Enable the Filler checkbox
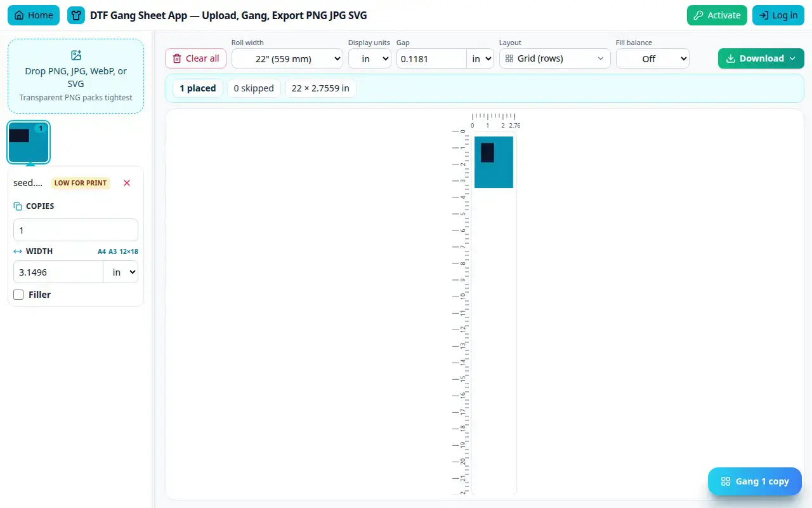Image resolution: width=812 pixels, height=508 pixels. click(18, 295)
